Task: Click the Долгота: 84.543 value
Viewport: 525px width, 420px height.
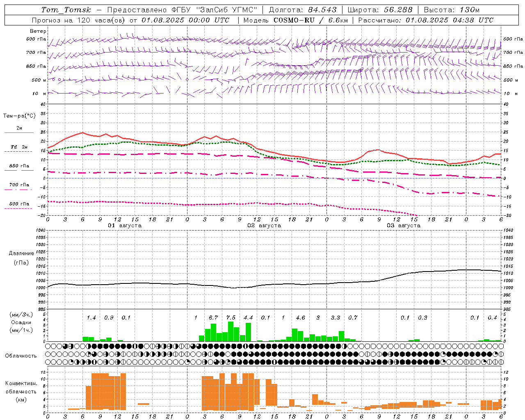Action: point(303,10)
